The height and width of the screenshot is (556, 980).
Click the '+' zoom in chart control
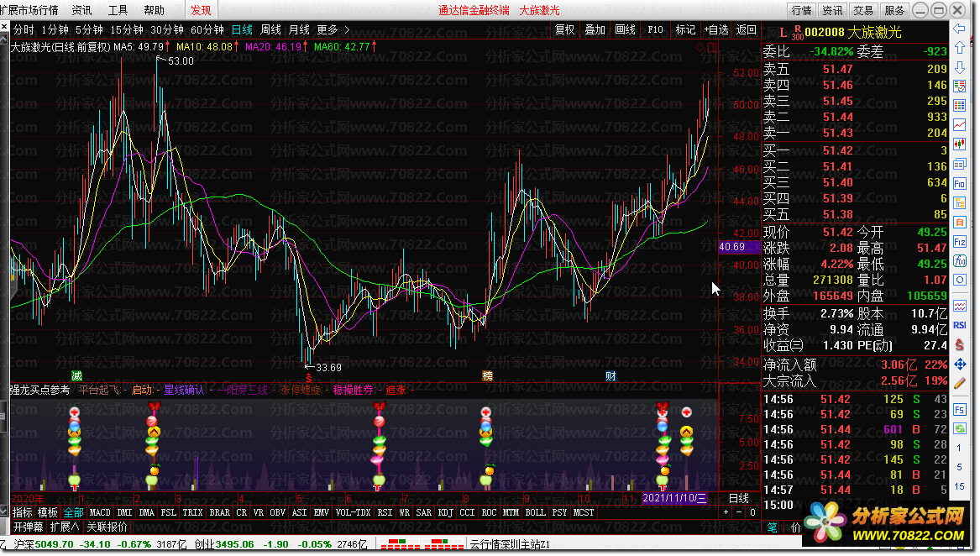[726, 513]
